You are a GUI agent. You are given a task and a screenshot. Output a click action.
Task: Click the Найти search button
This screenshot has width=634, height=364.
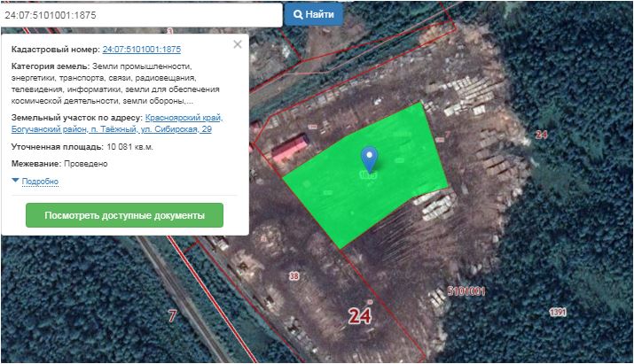(312, 15)
